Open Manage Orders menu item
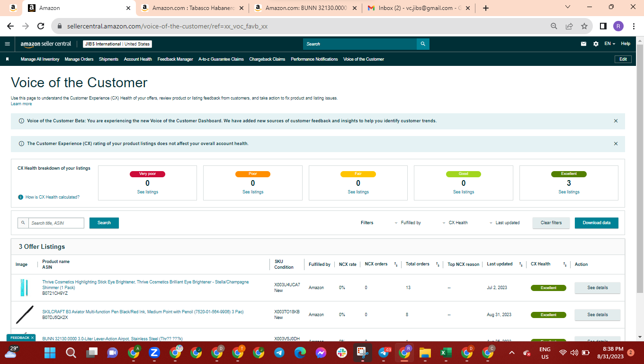644x364 pixels. point(79,59)
